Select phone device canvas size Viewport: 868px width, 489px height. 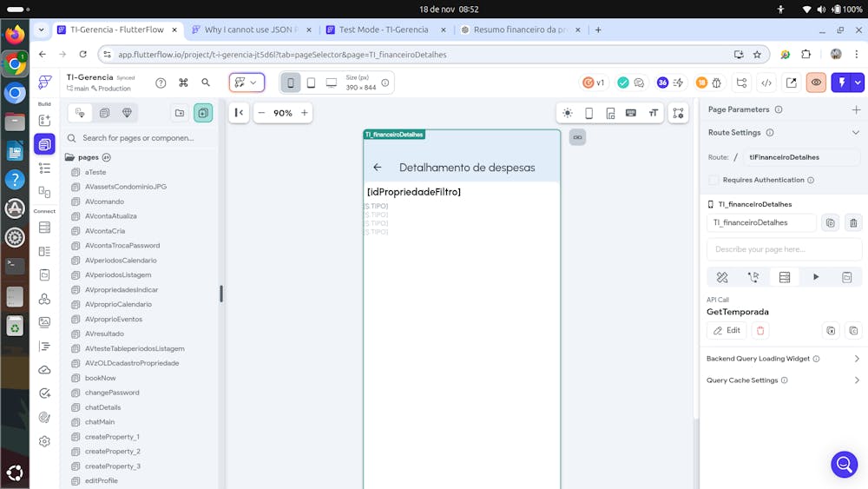click(x=291, y=83)
